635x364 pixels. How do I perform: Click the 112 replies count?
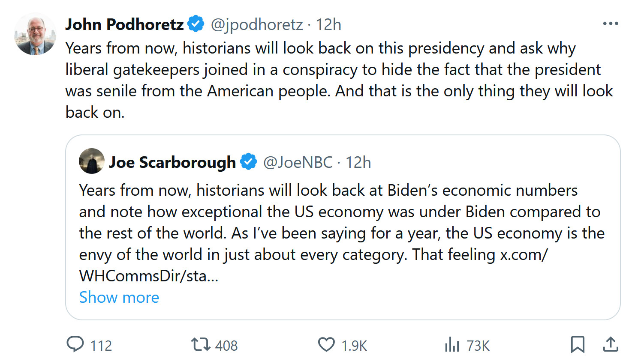point(101,346)
